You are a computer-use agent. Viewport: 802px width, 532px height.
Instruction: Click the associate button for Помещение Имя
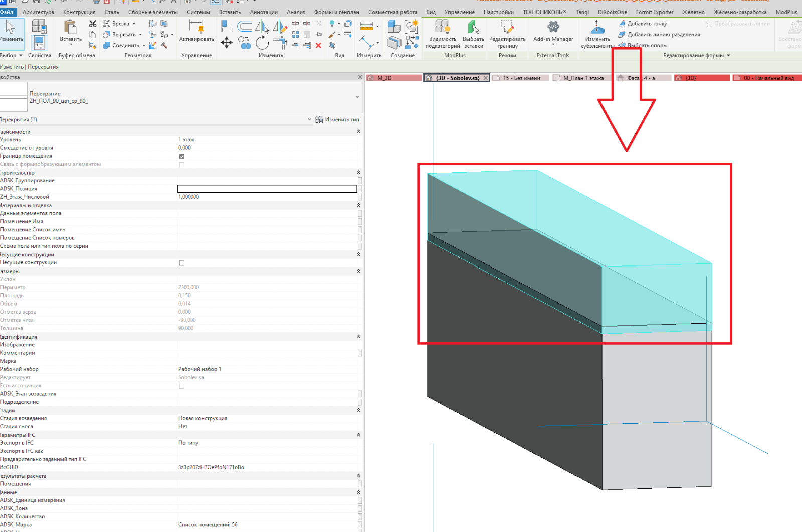360,222
